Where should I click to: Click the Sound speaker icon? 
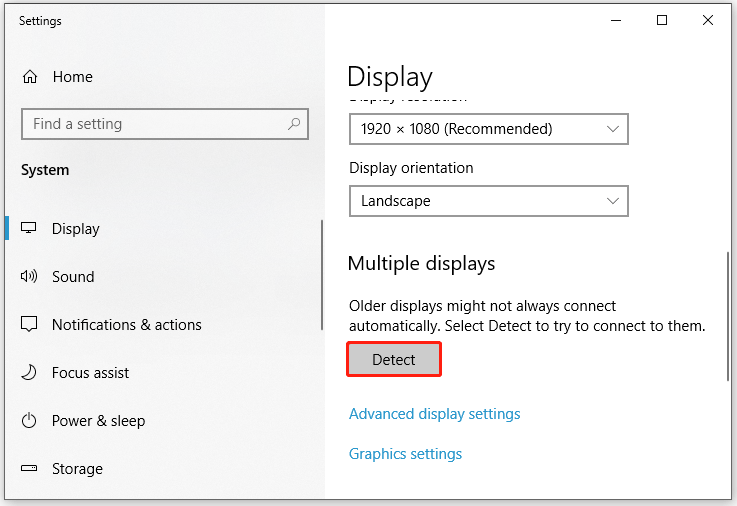click(x=29, y=276)
